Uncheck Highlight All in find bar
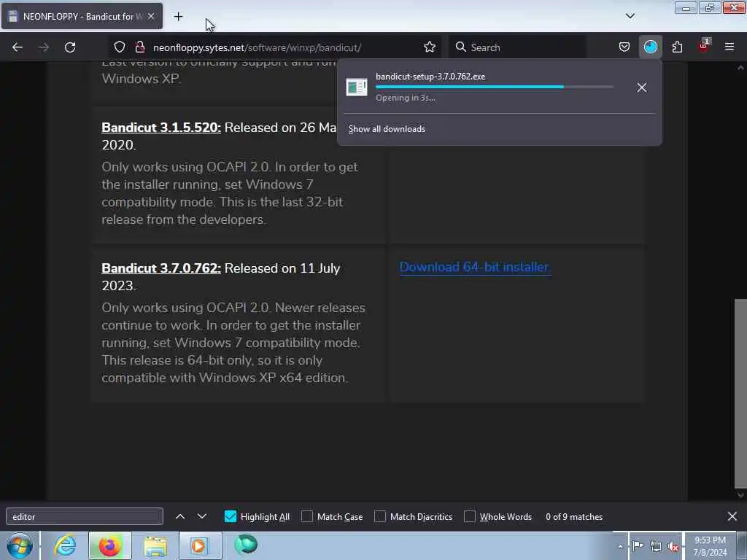This screenshot has height=560, width=747. click(x=230, y=517)
